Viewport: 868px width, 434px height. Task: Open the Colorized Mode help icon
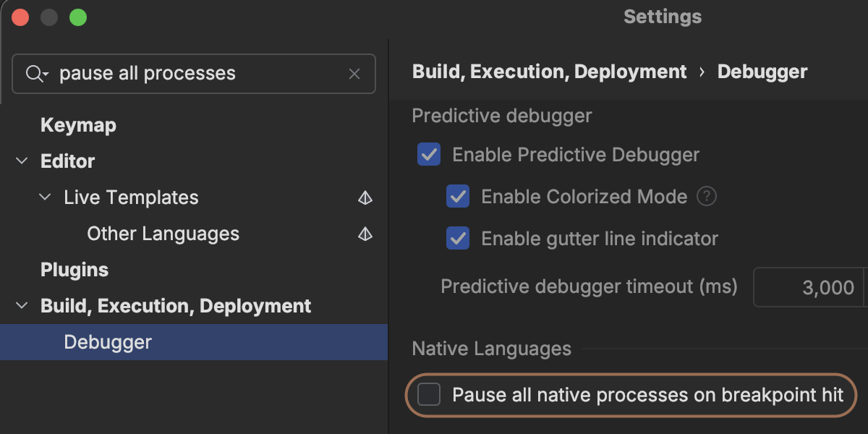[x=707, y=197]
